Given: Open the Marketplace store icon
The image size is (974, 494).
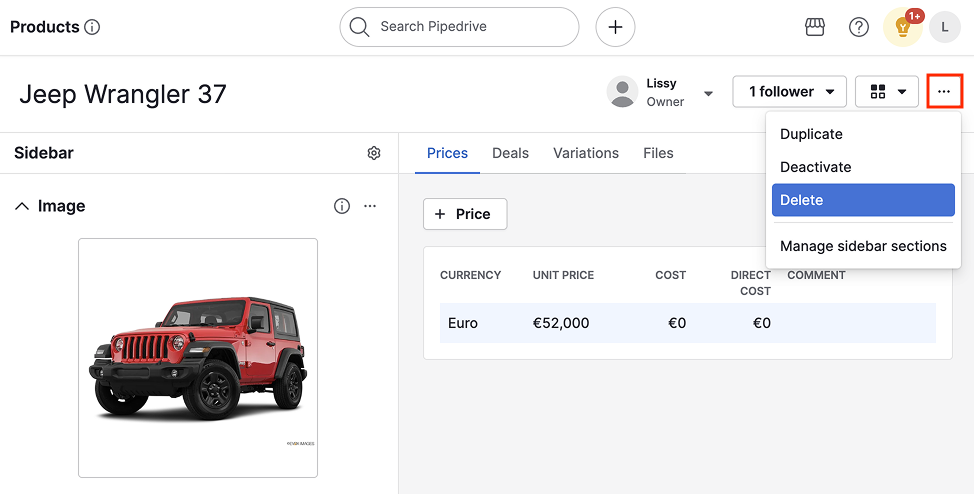Looking at the screenshot, I should tap(815, 27).
